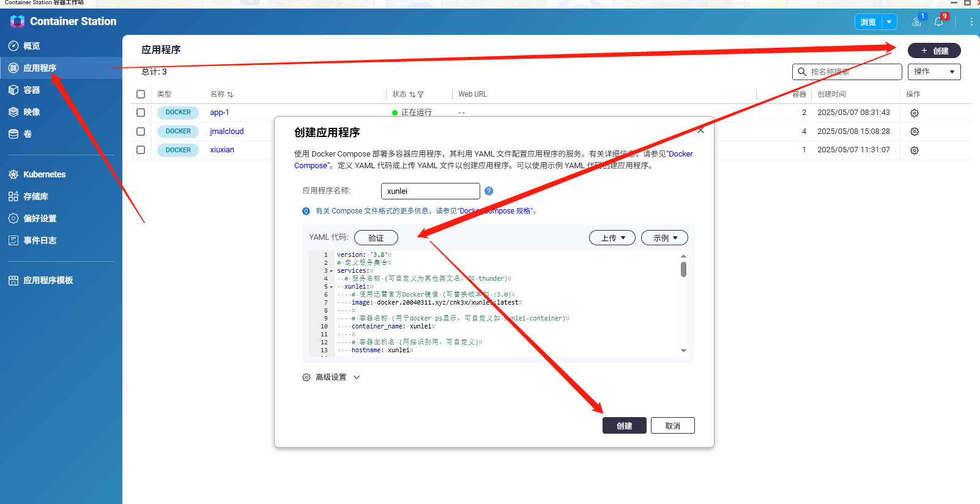Open the 上传 upload dropdown
Image resolution: width=980 pixels, height=504 pixels.
(x=612, y=238)
